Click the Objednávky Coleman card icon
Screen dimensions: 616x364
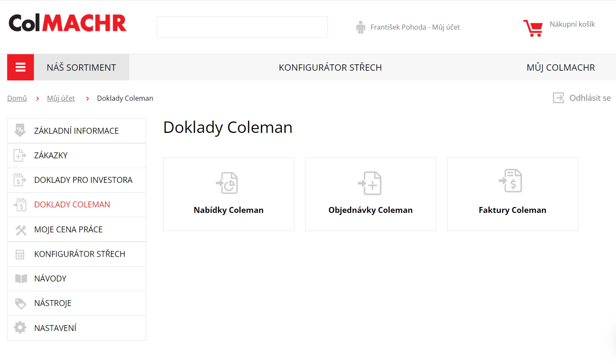pos(370,183)
